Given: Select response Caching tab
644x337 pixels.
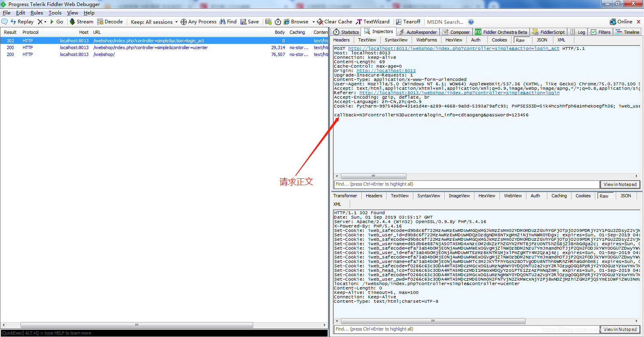Looking at the screenshot, I should tap(559, 196).
